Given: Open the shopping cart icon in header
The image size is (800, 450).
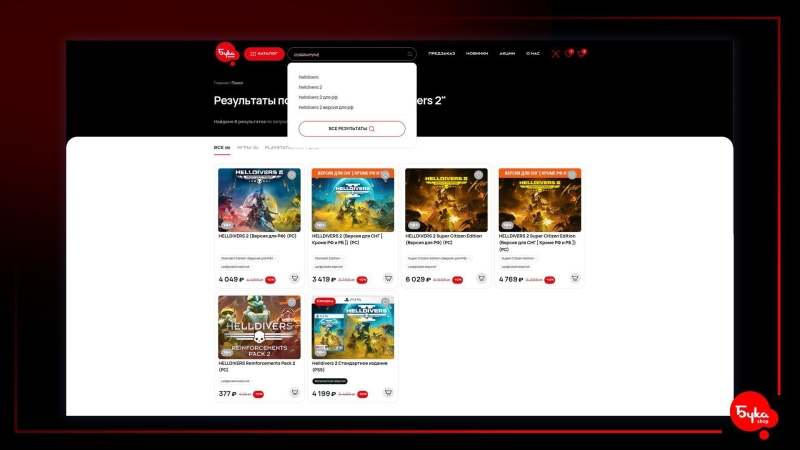Looking at the screenshot, I should click(x=581, y=54).
